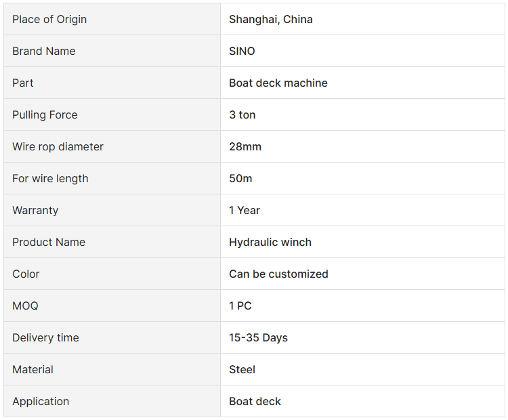Screen dimensions: 508x420
Task: Click the Warranty row label
Action: click(35, 210)
